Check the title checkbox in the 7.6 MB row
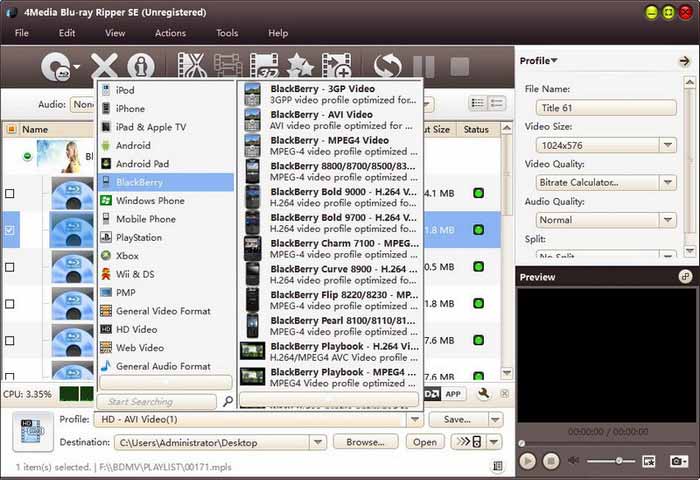 tap(9, 340)
